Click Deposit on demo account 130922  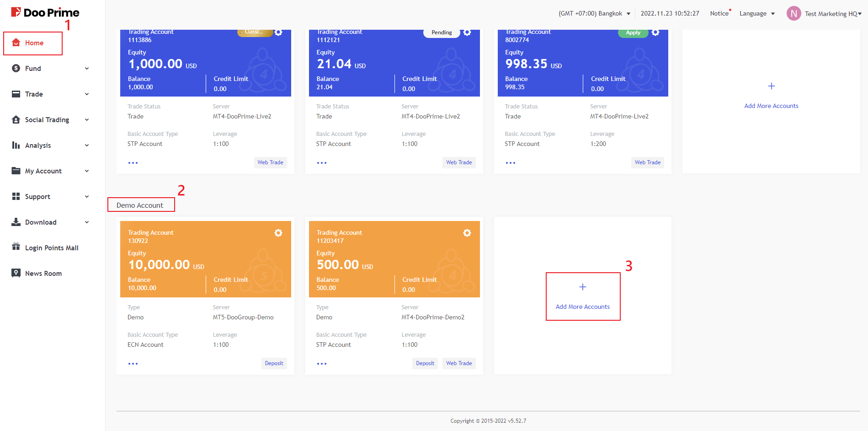(x=274, y=363)
